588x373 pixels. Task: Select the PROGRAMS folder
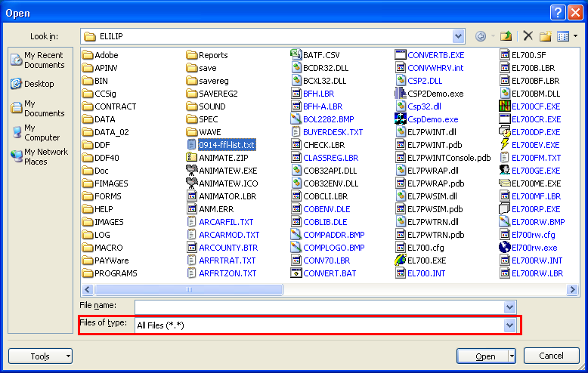pos(110,273)
